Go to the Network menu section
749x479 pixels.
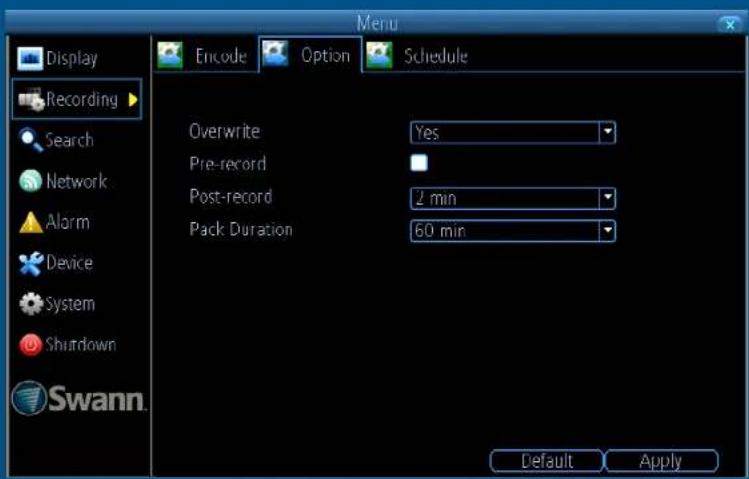tap(63, 181)
